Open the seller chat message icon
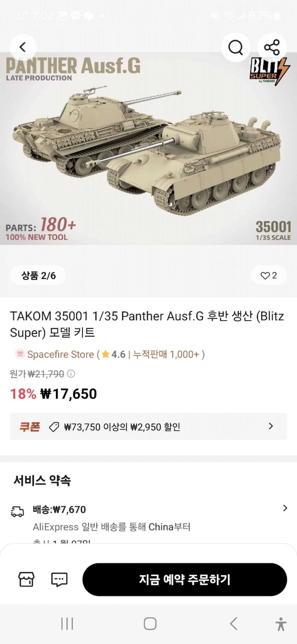Viewport: 297px width, 644px height. point(59,579)
